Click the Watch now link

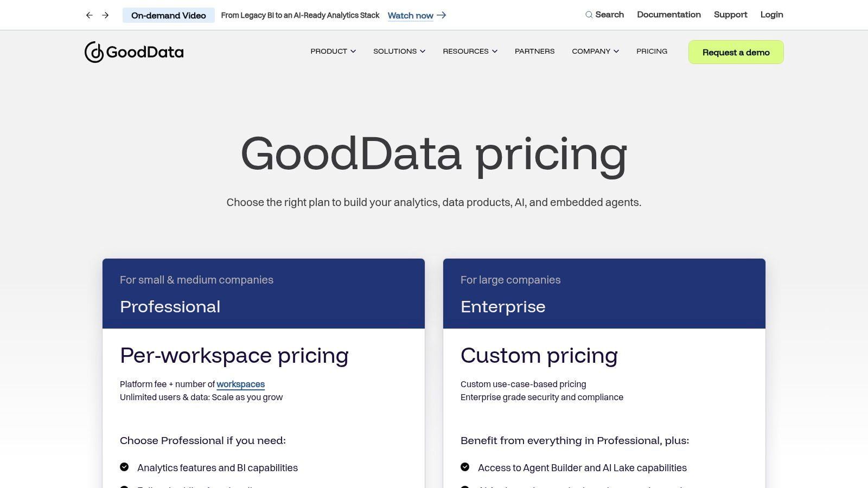click(x=410, y=15)
